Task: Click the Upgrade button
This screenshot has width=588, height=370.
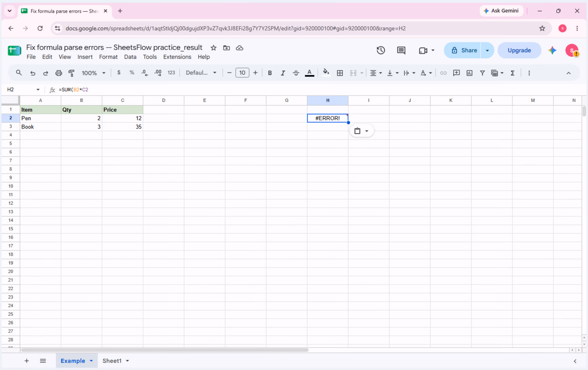Action: click(x=519, y=50)
